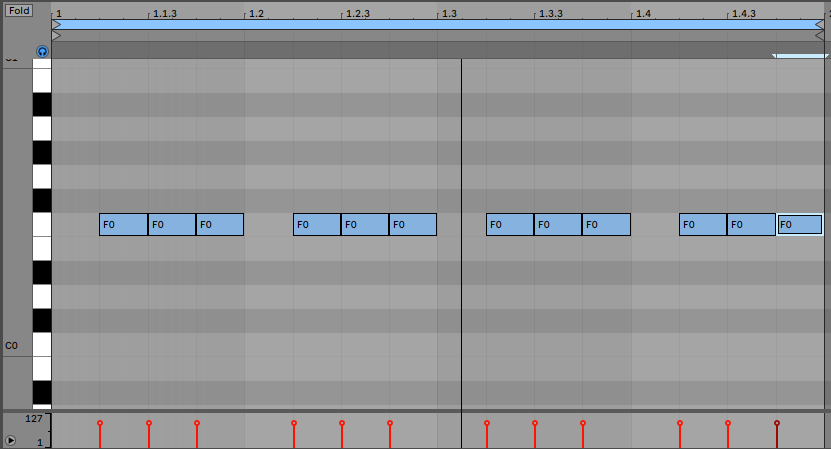Click the 1.1.3 ruler label
831x449 pixels.
[165, 14]
